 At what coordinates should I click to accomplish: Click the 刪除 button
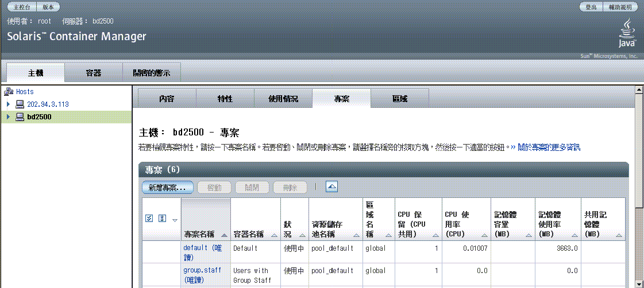(290, 188)
